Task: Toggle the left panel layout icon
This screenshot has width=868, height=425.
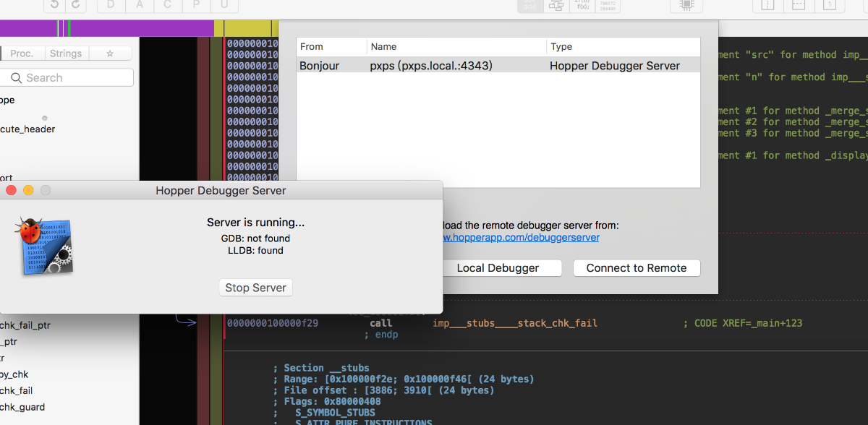Action: pos(768,5)
